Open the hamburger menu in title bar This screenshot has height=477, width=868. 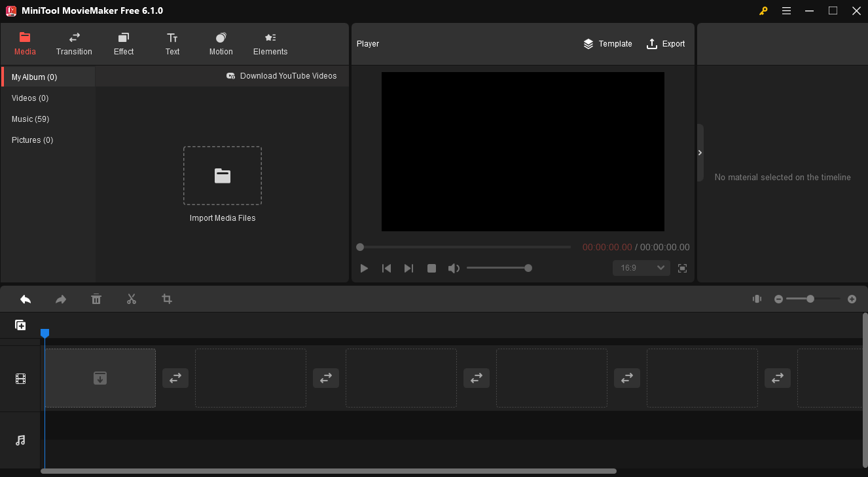pyautogui.click(x=786, y=10)
